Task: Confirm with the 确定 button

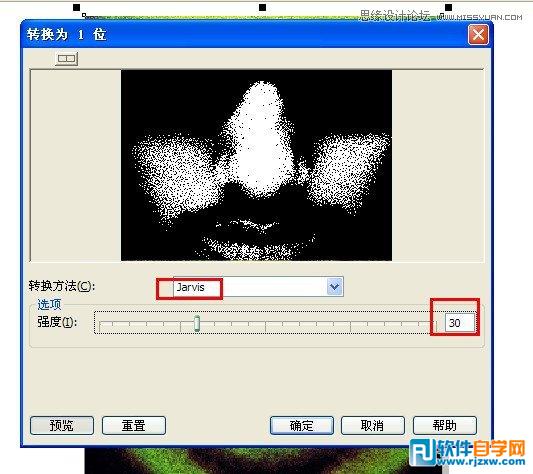Action: (302, 425)
